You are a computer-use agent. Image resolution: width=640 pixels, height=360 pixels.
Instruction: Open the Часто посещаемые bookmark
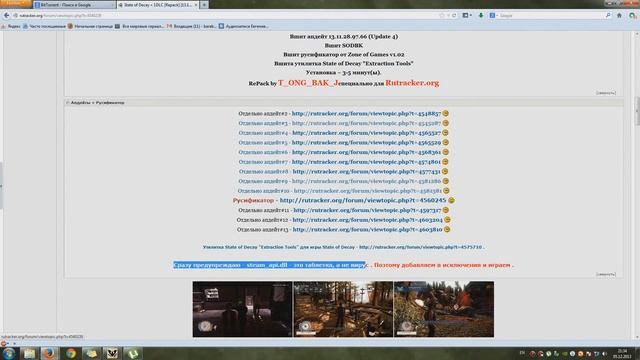pos(44,26)
